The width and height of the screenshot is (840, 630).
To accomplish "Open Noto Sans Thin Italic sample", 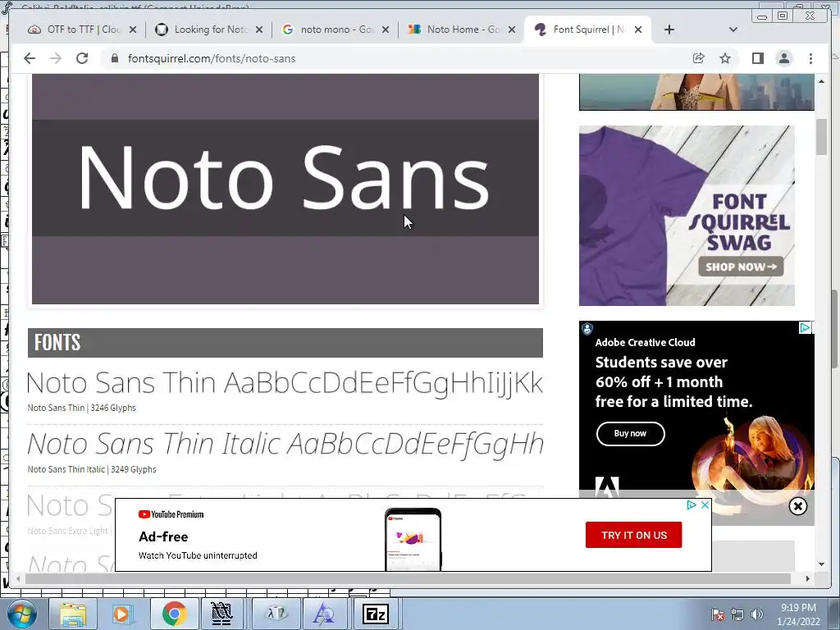I will (285, 444).
